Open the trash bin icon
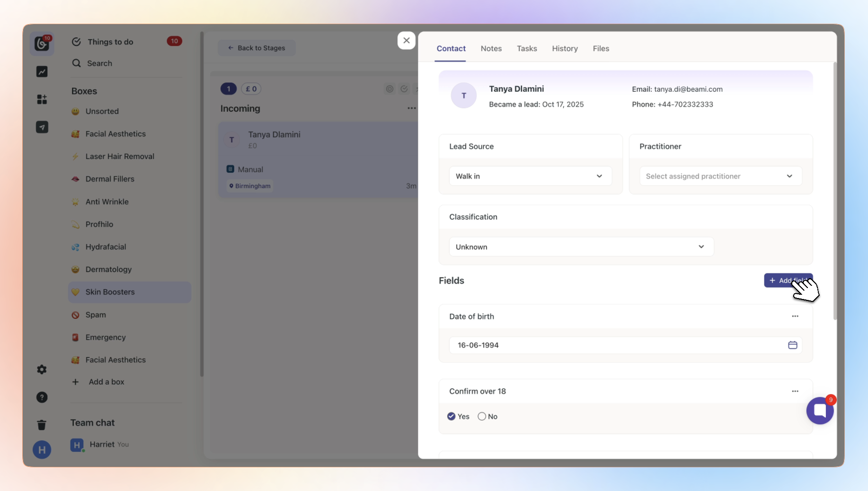The image size is (868, 491). pyautogui.click(x=42, y=425)
